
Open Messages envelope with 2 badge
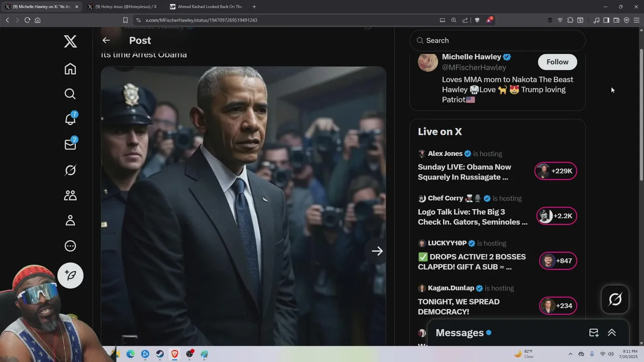coord(70,144)
